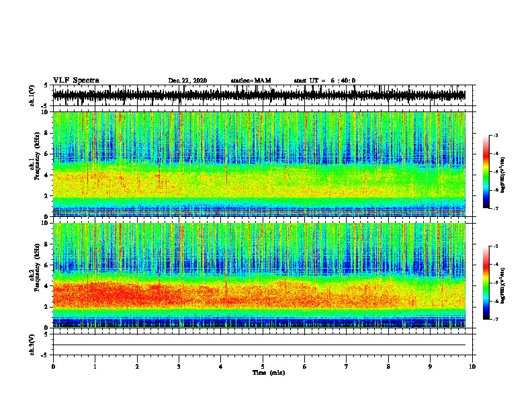Image resolution: width=532 pixels, height=411 pixels.
Task: Click the ch.2 colorbar log(PSD) unit label
Action: 502,285
